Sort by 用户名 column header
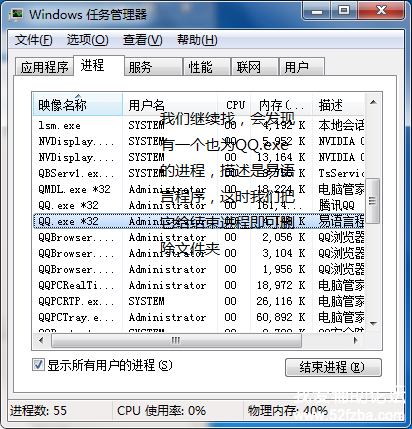Image resolution: width=412 pixels, height=429 pixels. (x=170, y=105)
